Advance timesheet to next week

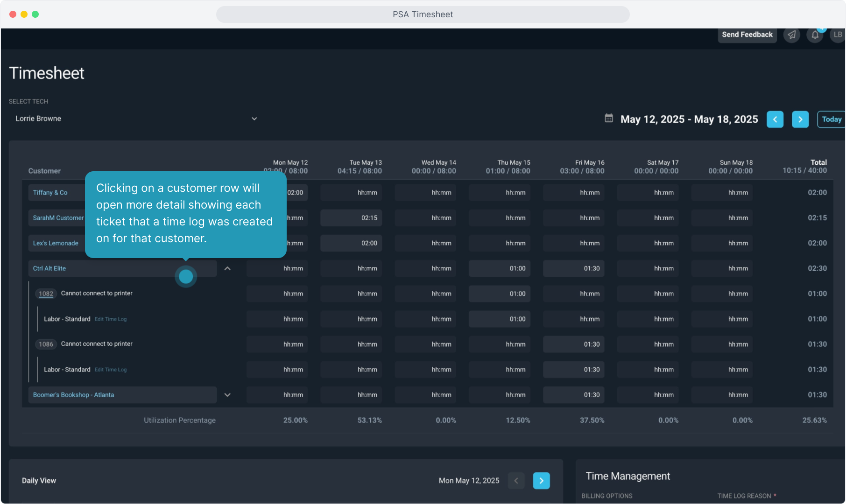(x=800, y=119)
